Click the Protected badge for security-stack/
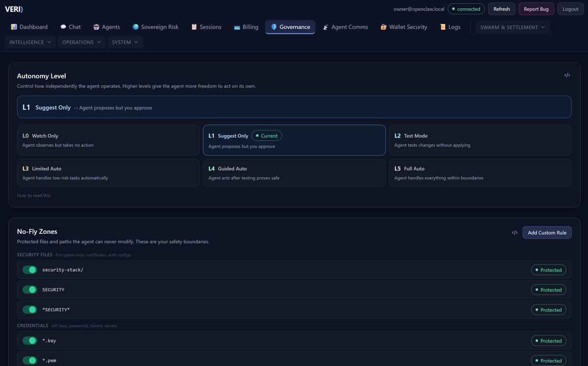Image resolution: width=588 pixels, height=366 pixels. coord(548,270)
